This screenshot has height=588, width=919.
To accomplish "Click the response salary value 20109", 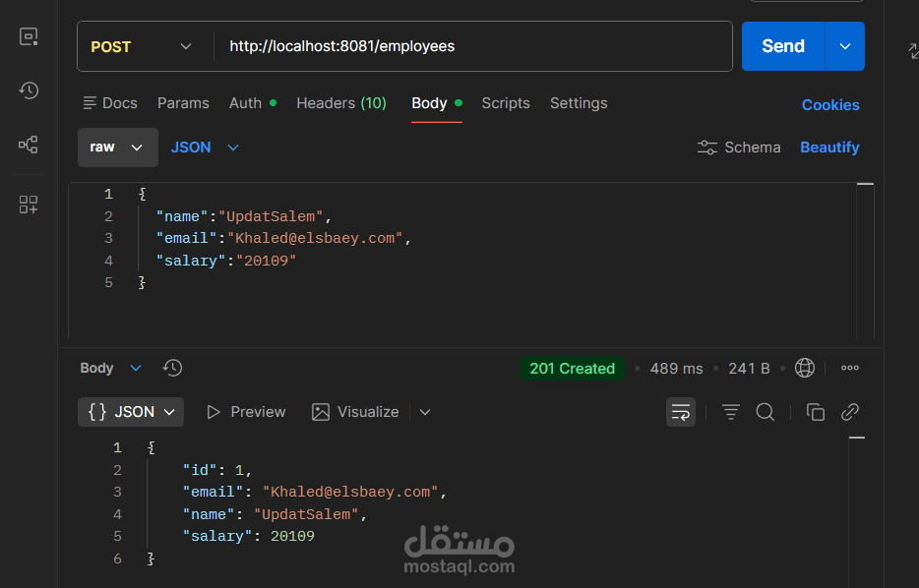I will [292, 536].
